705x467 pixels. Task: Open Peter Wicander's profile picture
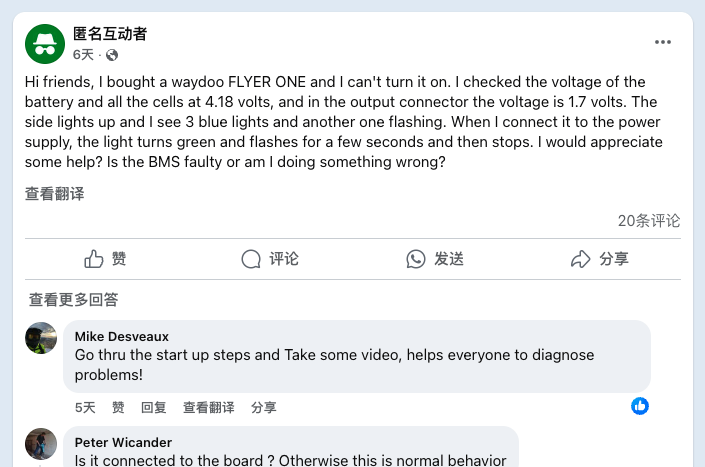point(41,443)
